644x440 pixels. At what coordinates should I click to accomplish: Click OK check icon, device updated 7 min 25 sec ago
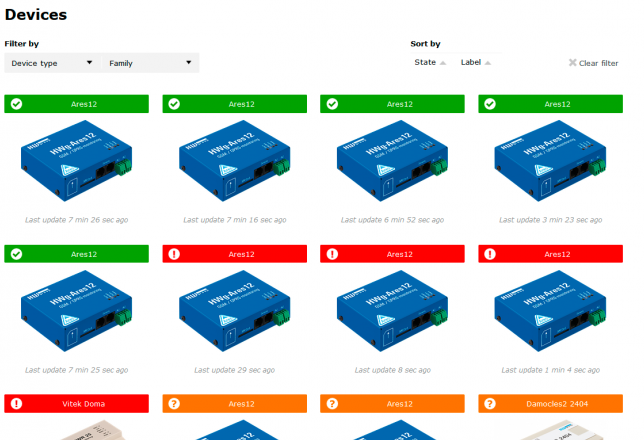pyautogui.click(x=16, y=254)
